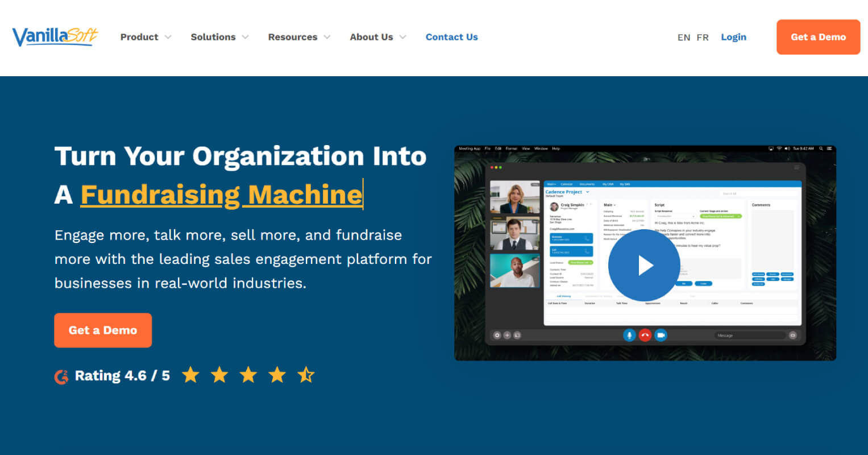868x455 pixels.
Task: Click the half-filled fifth rating star
Action: point(306,375)
